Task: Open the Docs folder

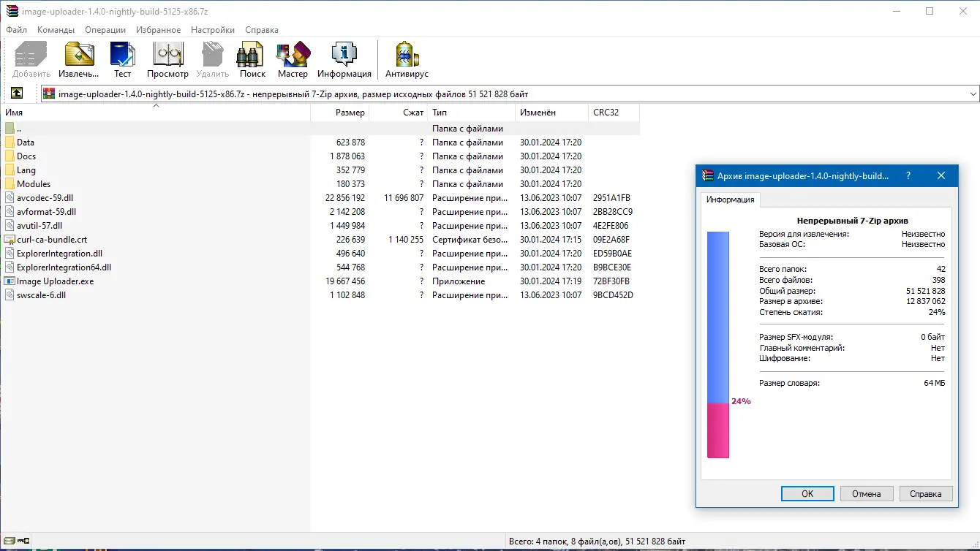Action: pyautogui.click(x=24, y=156)
